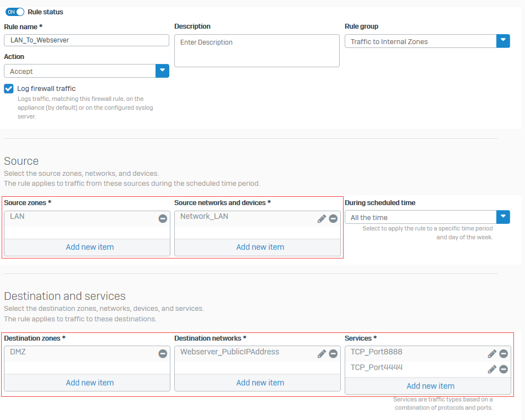Viewport: 525px width, 420px height.
Task: Click the Enter Description text area
Action: [x=256, y=51]
